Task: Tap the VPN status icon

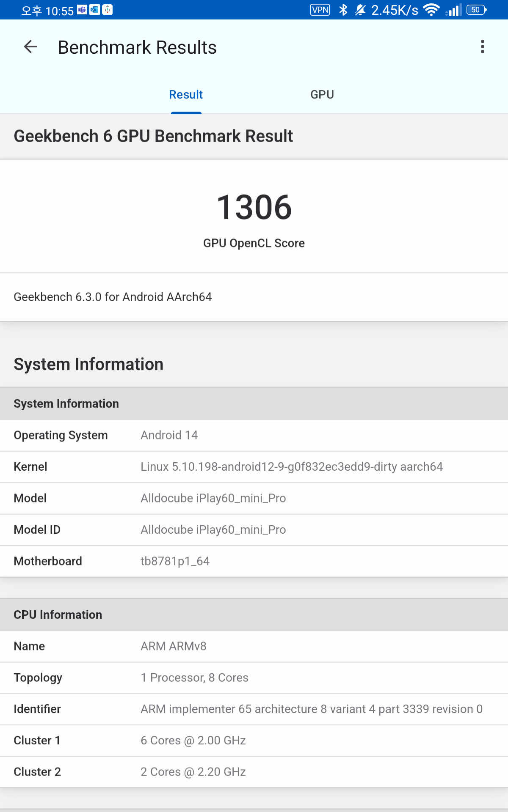Action: pyautogui.click(x=320, y=10)
